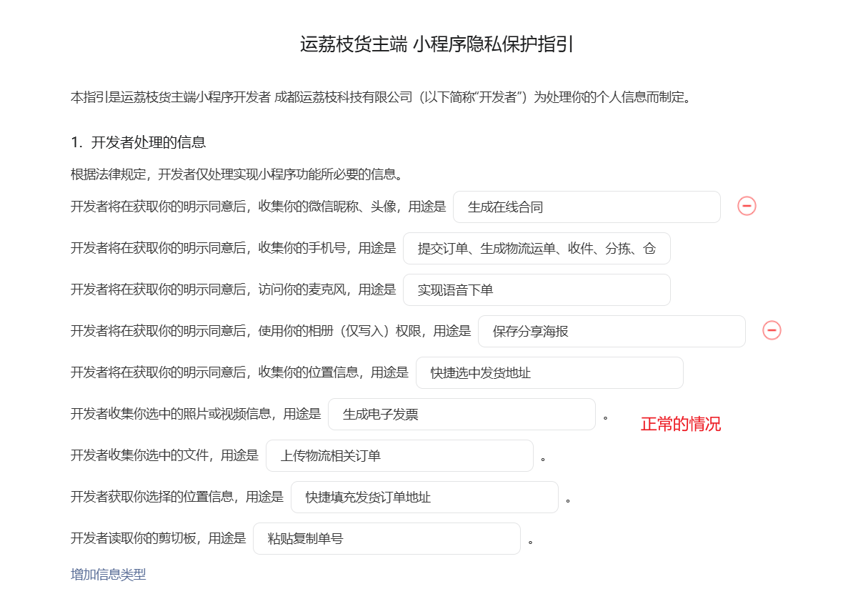Edit the 上传物流相关订单 purpose field
This screenshot has width=868, height=604.
coord(399,456)
